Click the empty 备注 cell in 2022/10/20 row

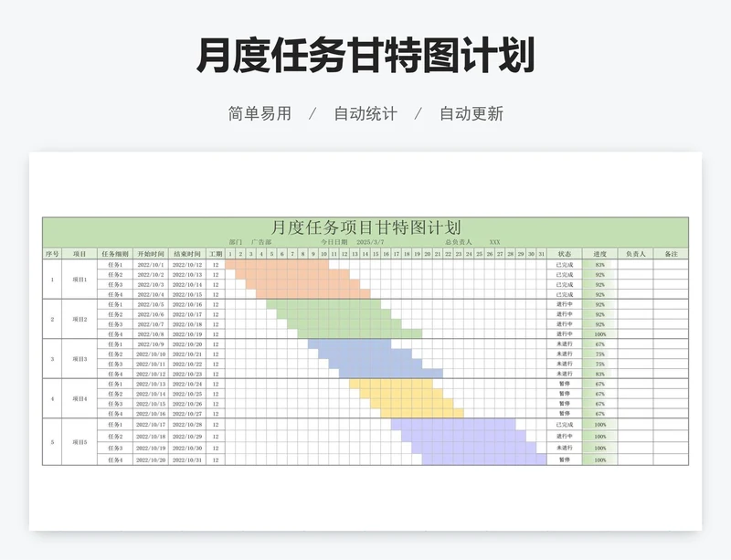coord(671,460)
